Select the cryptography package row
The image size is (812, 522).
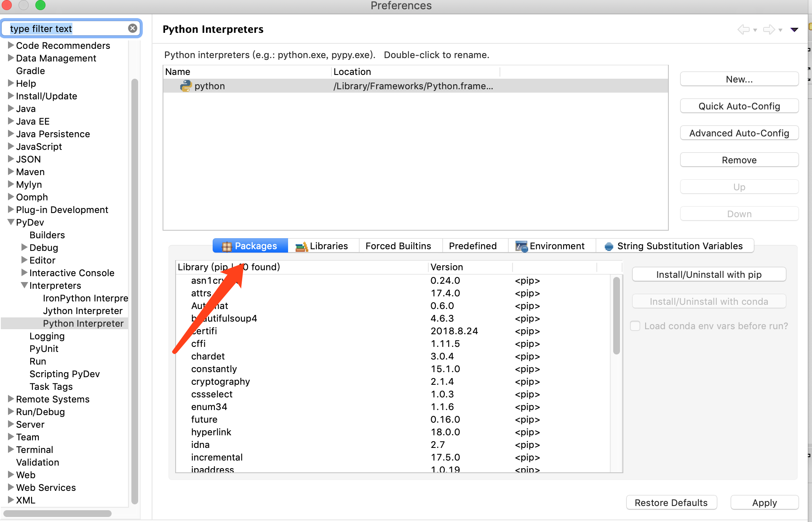(393, 381)
